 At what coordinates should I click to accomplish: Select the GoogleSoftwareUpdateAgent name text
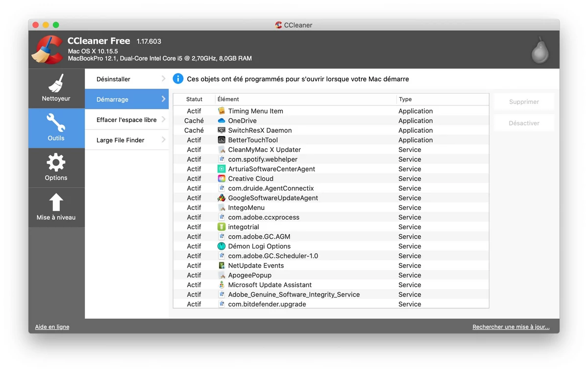point(273,198)
